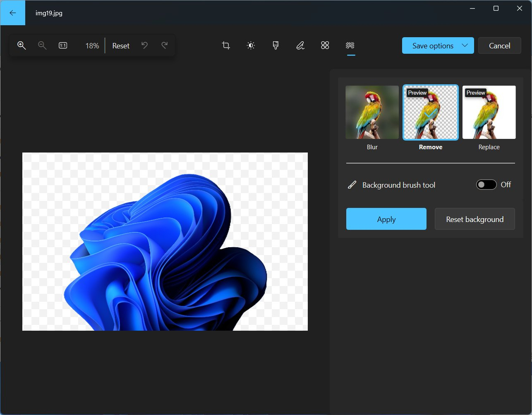Select the actual size 1:1 icon
Screen dimensions: 532x415
[x=63, y=45]
